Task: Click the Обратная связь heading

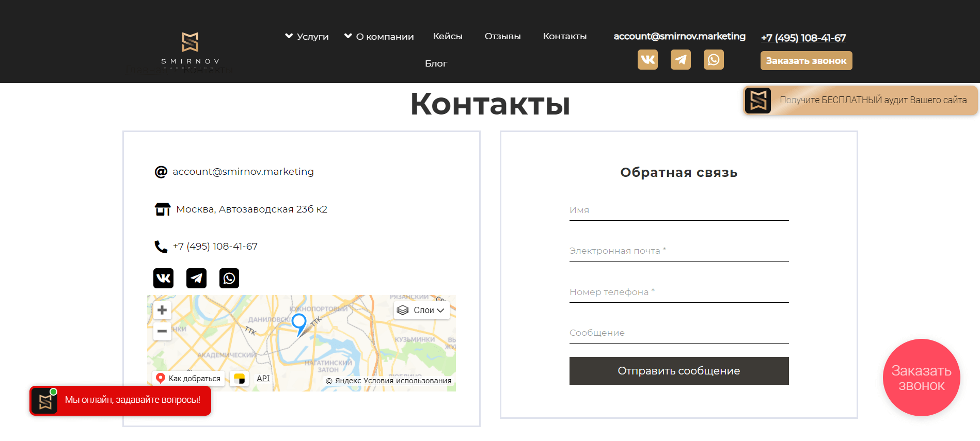Action: [x=679, y=173]
